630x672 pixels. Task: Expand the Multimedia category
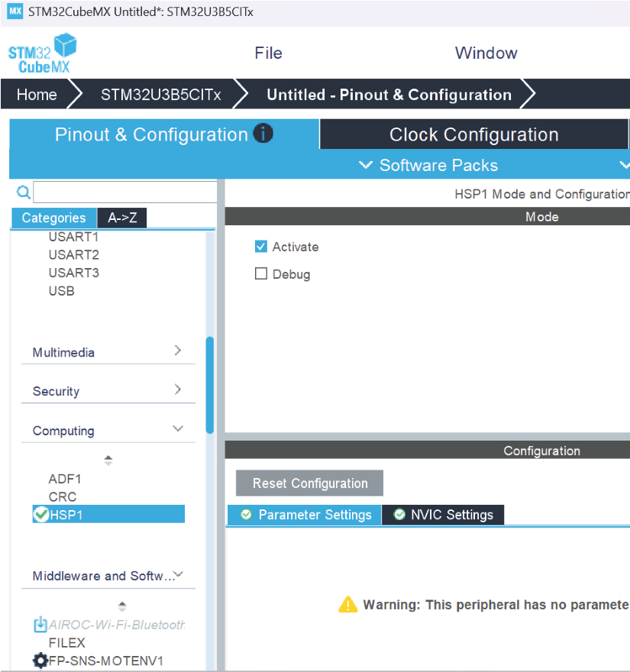[108, 352]
